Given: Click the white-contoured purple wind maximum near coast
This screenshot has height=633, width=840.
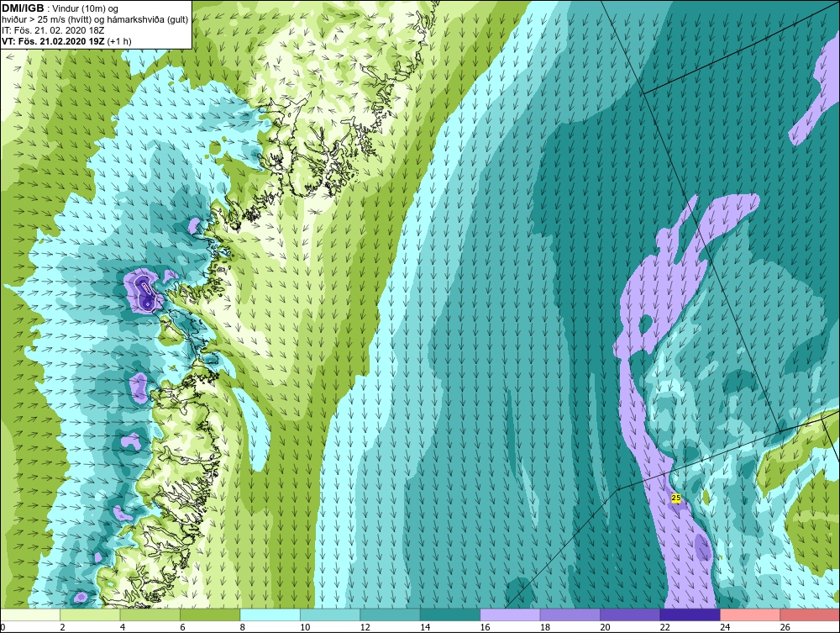Looking at the screenshot, I should tap(145, 292).
